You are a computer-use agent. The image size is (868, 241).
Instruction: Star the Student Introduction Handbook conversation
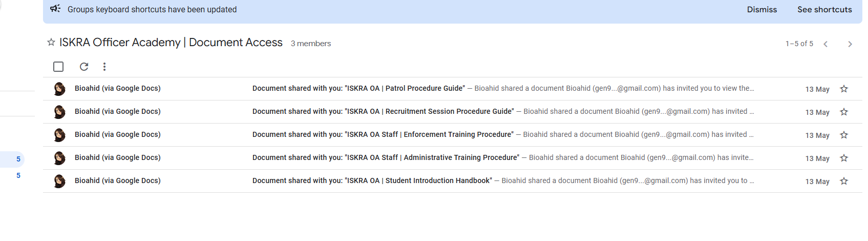point(844,181)
